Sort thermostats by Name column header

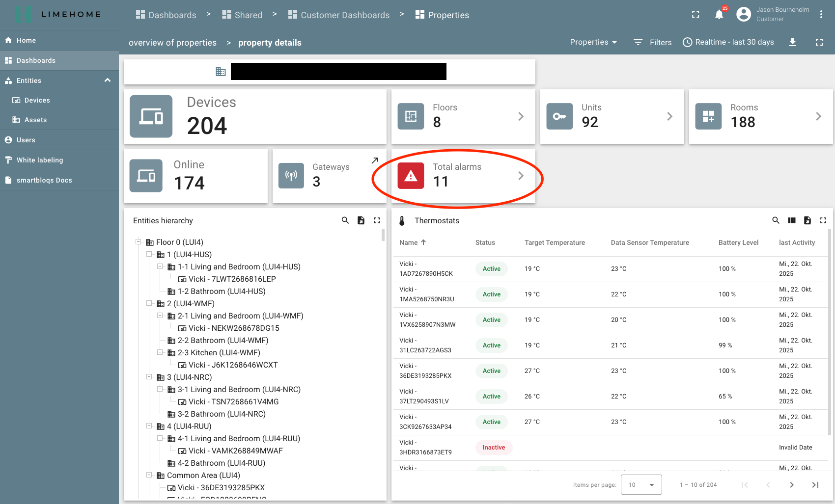point(409,242)
